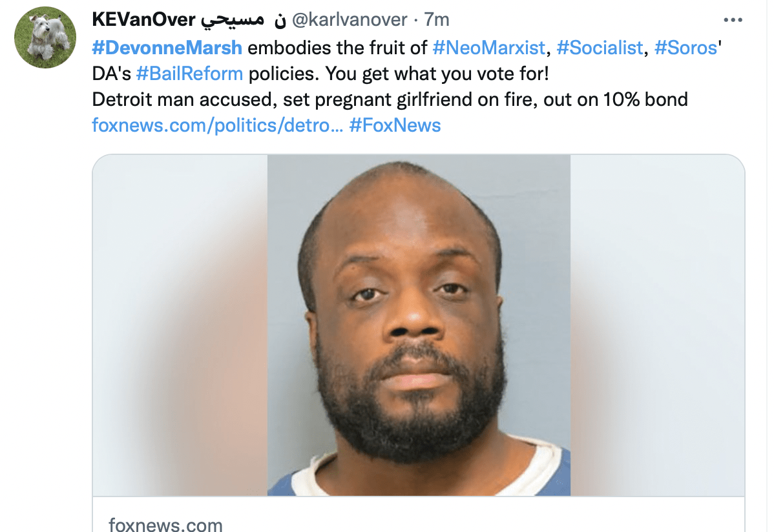The height and width of the screenshot is (532, 774).
Task: Click the schnauzer dog profile avatar
Action: [45, 37]
